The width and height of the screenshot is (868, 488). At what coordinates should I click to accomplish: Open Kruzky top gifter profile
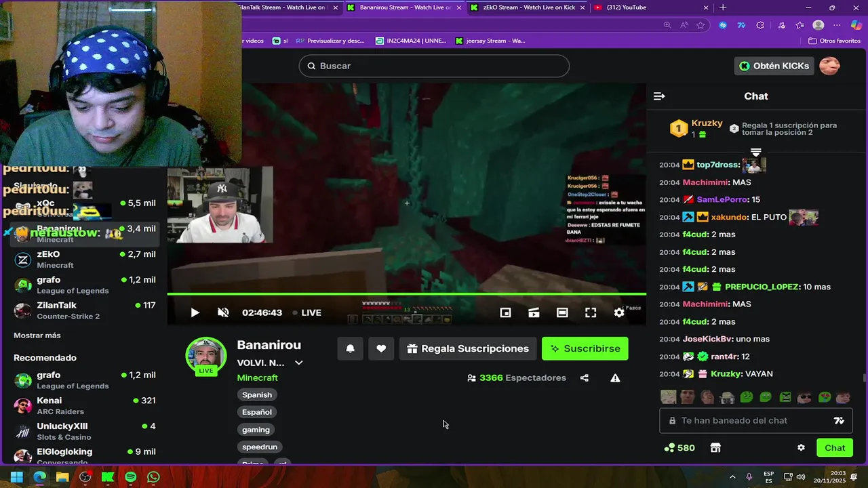[707, 123]
